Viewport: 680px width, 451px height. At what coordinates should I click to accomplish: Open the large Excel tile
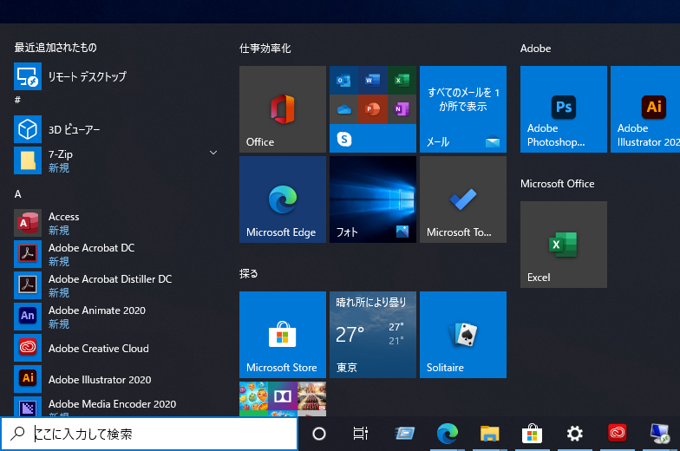point(563,245)
